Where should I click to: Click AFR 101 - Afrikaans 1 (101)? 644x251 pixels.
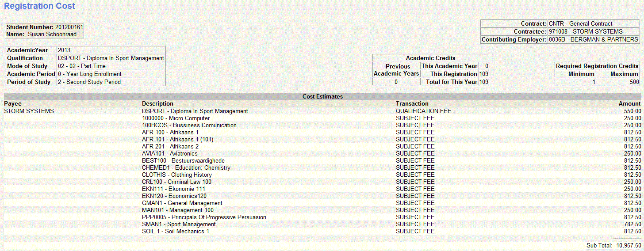click(x=179, y=140)
